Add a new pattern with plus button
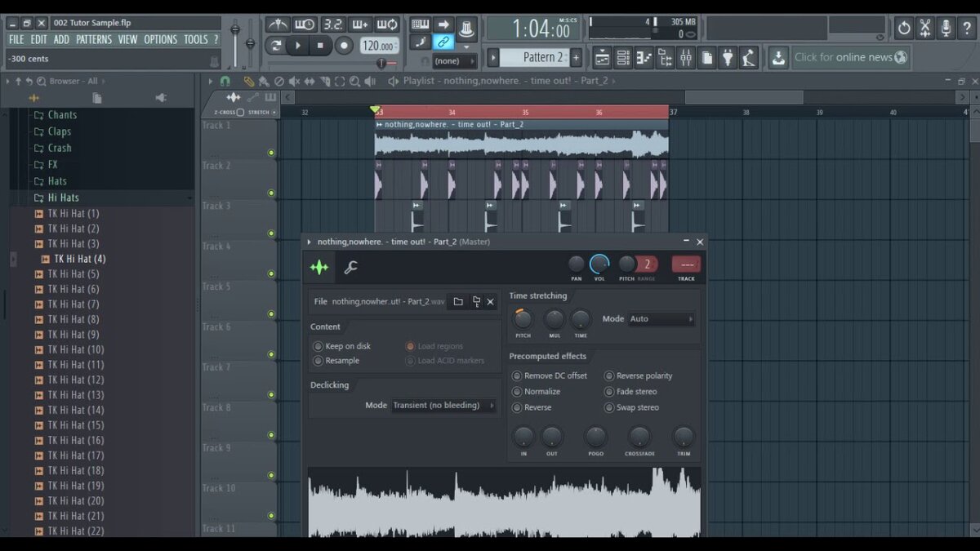 click(x=576, y=57)
